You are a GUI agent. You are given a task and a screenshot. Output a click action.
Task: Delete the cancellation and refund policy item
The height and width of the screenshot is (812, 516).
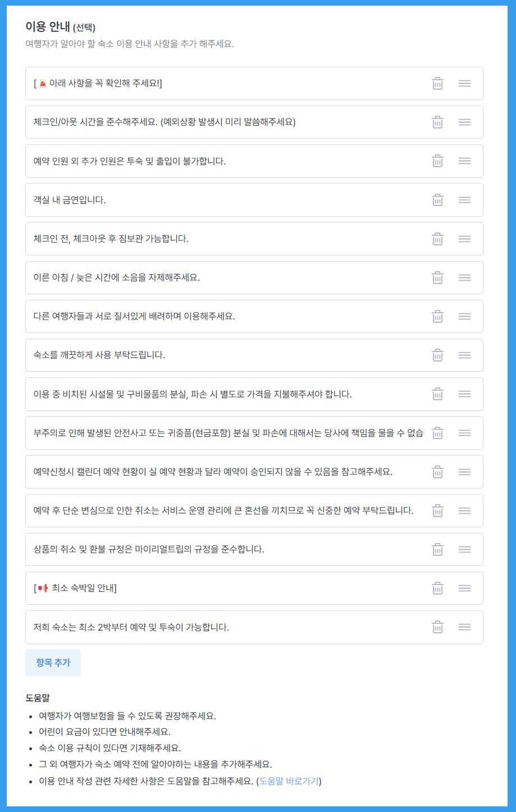point(437,549)
